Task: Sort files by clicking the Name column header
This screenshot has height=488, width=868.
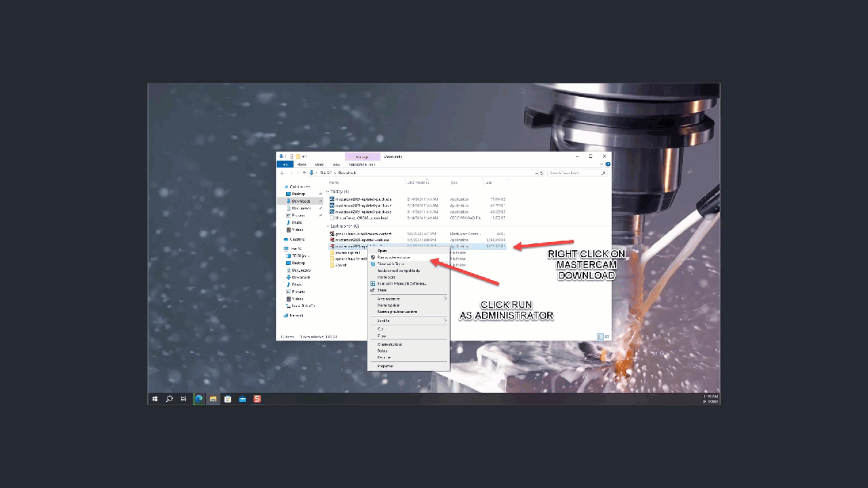Action: point(339,182)
